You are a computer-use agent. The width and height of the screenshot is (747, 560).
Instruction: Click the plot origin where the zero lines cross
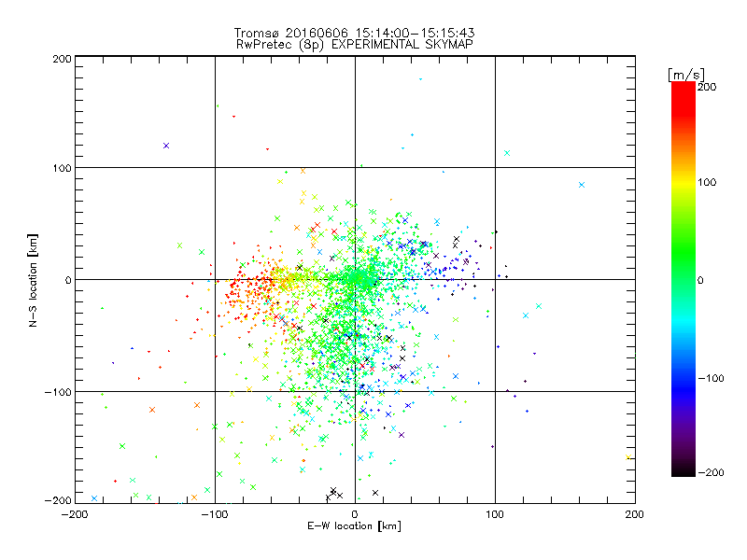coord(355,279)
